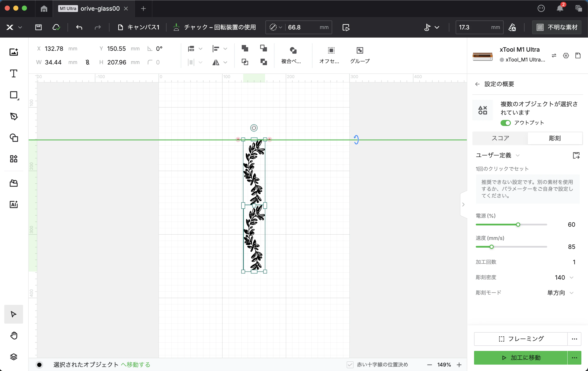The height and width of the screenshot is (371, 588).
Task: Select the Hand pan tool
Action: (14, 336)
